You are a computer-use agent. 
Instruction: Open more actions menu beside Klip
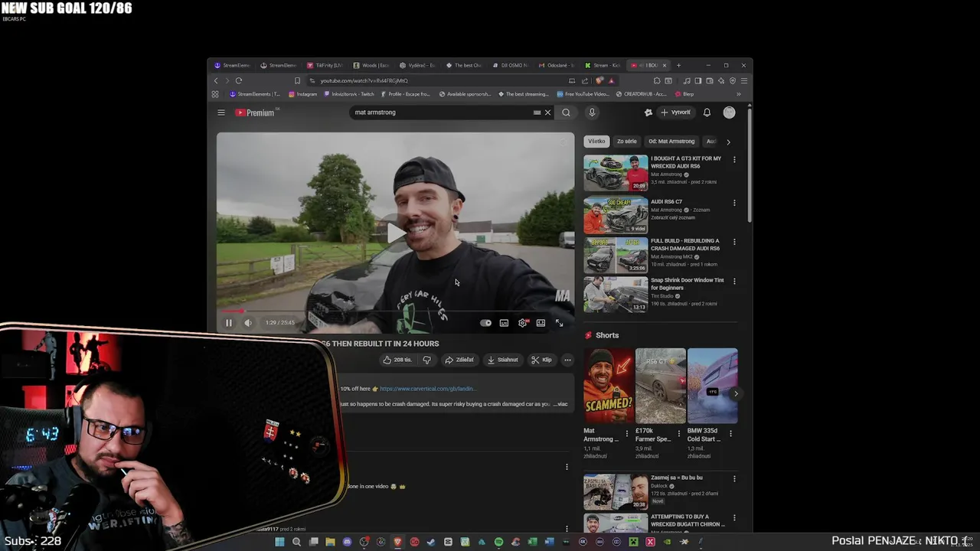(x=567, y=360)
